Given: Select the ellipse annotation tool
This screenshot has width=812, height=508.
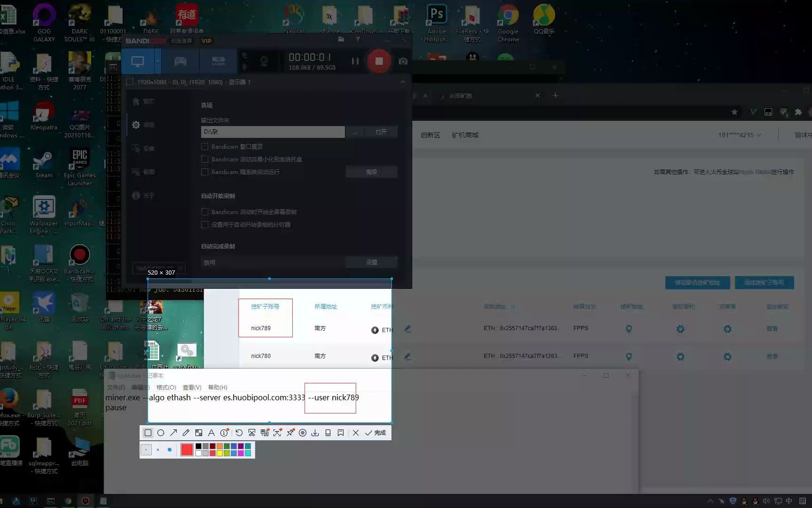Looking at the screenshot, I should pos(161,433).
